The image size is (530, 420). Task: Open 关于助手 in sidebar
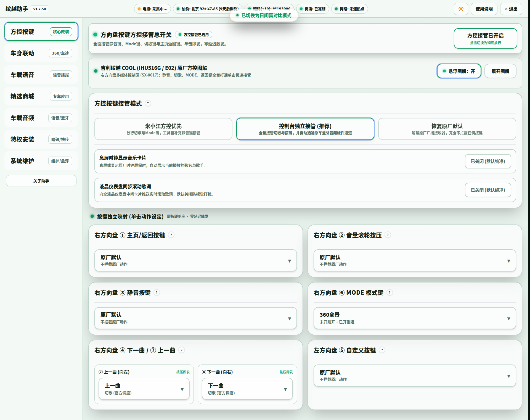41,181
